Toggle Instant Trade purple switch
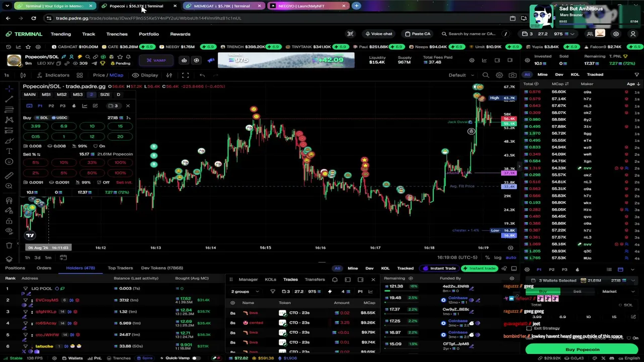Screen dimensions: 644x362 click(x=439, y=268)
